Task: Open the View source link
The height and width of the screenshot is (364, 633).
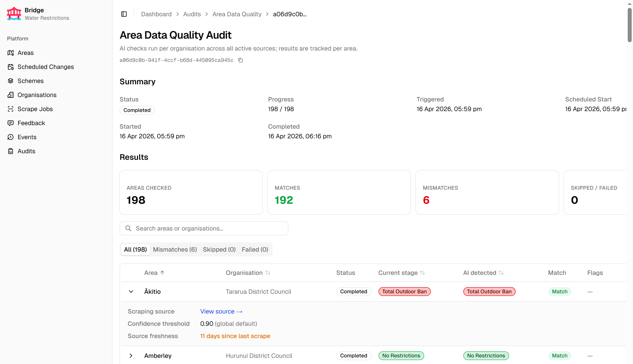Action: click(x=221, y=312)
